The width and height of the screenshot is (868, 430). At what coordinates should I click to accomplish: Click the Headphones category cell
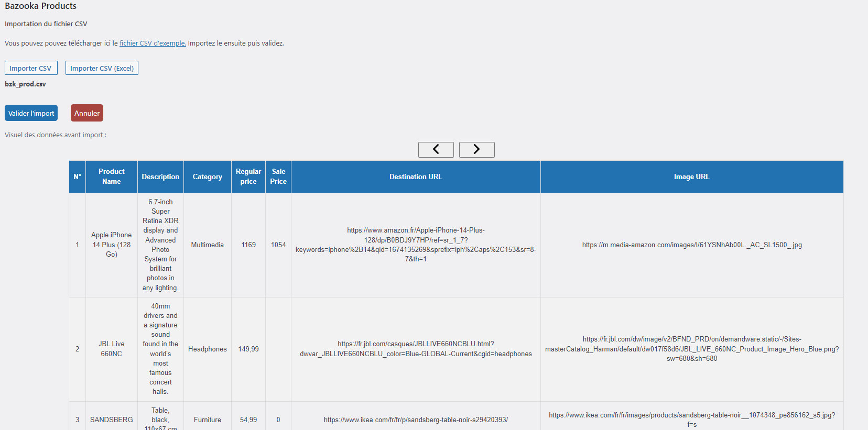click(207, 349)
